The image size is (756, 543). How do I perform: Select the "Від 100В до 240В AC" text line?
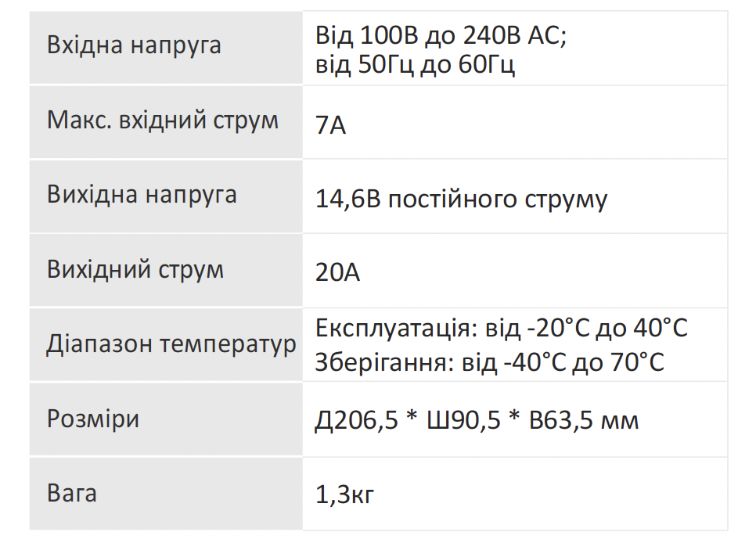click(441, 36)
